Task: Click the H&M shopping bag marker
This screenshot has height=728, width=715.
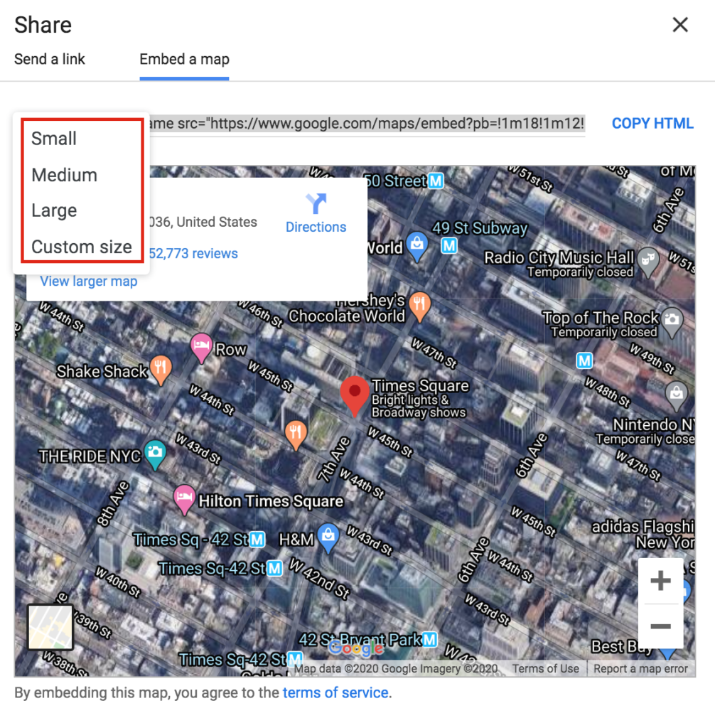Action: 328,537
